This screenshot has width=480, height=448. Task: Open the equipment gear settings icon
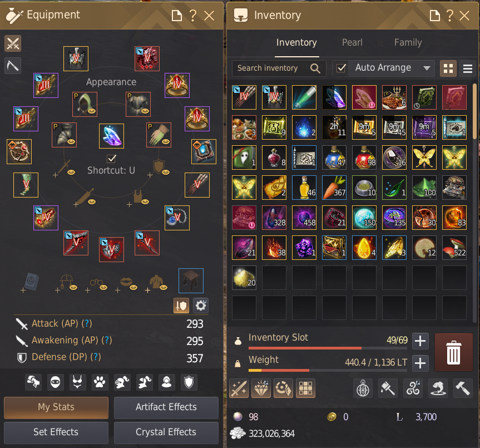click(201, 306)
